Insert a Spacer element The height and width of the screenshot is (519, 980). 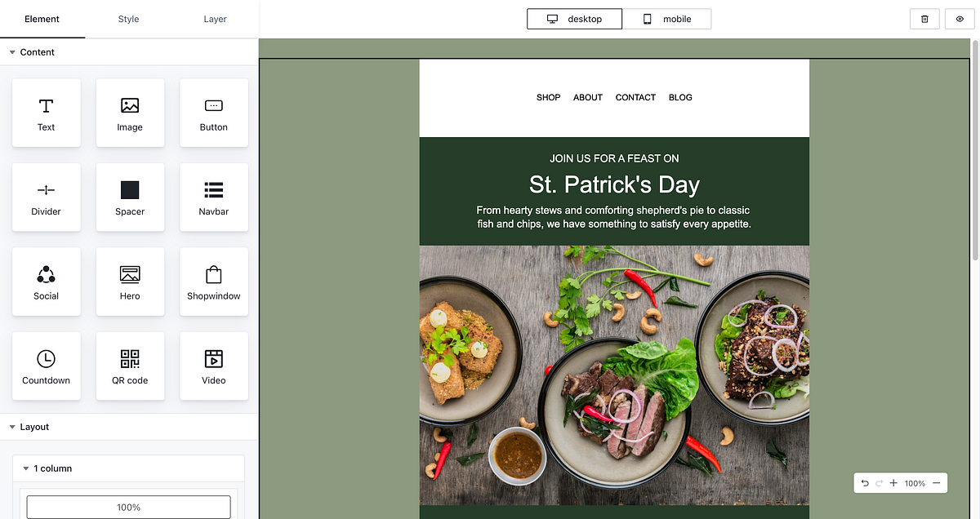[130, 197]
